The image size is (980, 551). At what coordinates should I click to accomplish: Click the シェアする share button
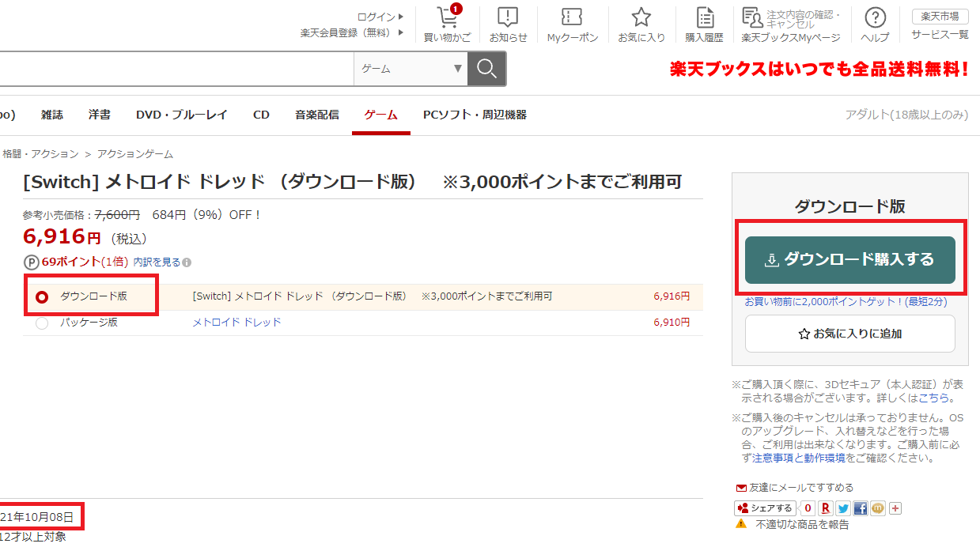pos(765,508)
